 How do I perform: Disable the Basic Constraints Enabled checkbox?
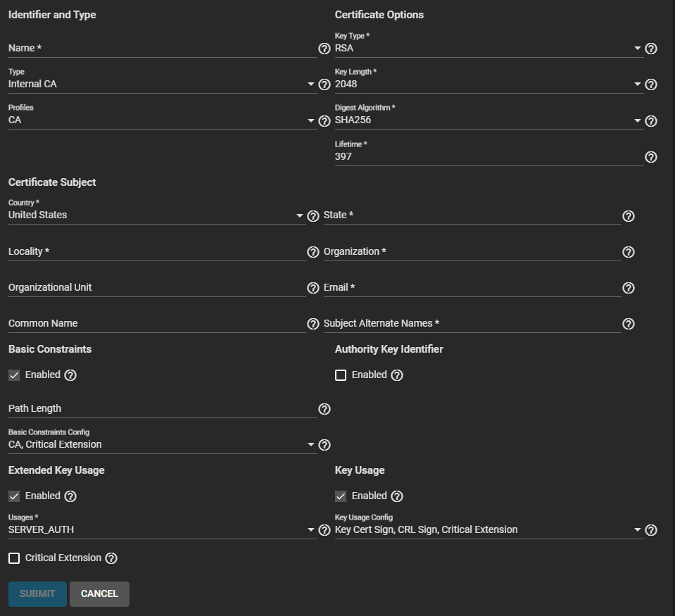click(14, 375)
